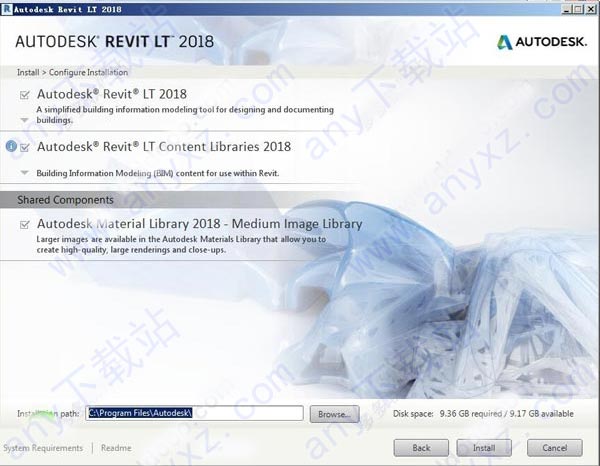Select 'Autodesk Material Library 2018 - Medium Image Library' title

click(199, 223)
